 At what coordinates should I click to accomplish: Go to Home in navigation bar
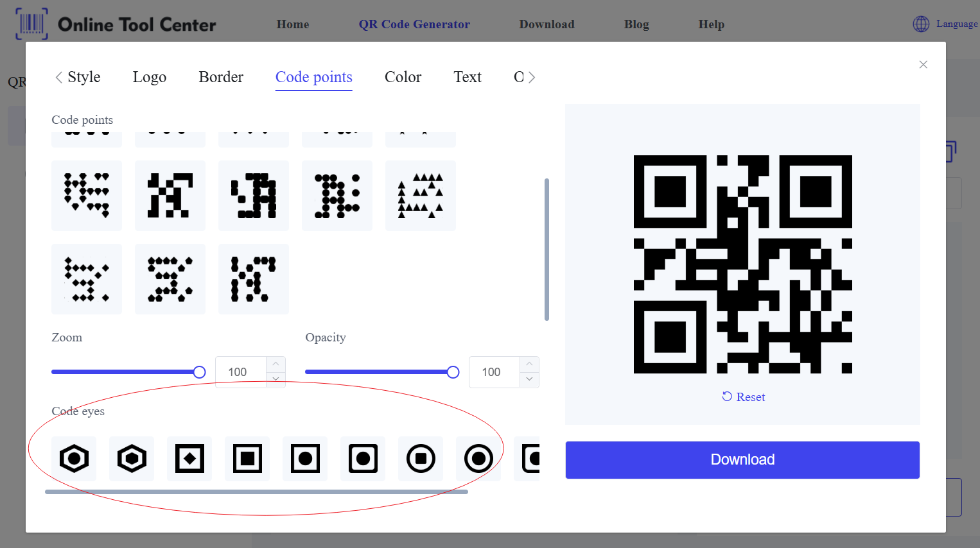(293, 24)
